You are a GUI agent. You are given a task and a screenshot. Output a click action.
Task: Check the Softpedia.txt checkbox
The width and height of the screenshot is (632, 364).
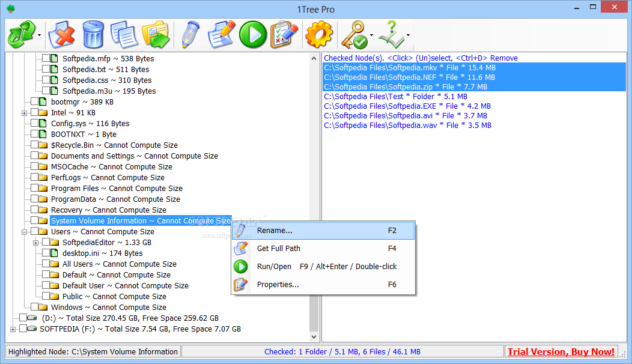[46, 69]
